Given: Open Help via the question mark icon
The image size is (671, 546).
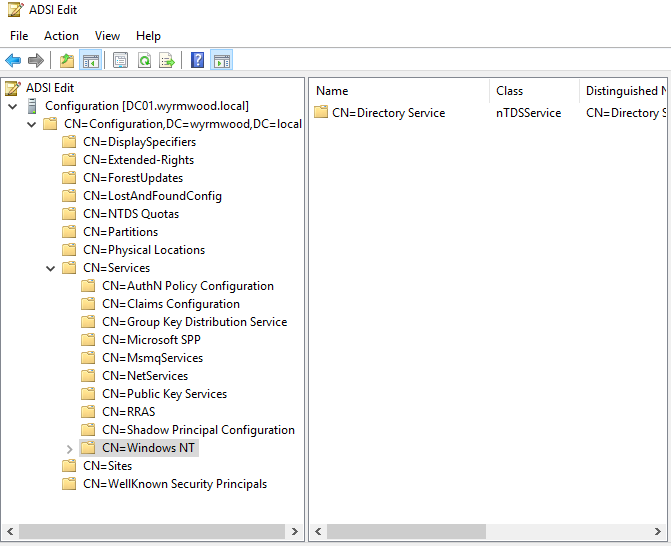Looking at the screenshot, I should [197, 61].
